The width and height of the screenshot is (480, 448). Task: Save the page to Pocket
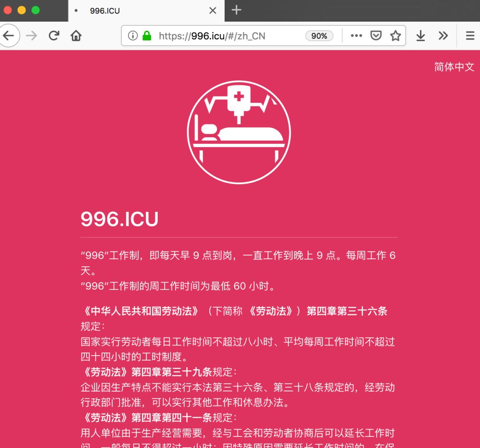click(376, 36)
